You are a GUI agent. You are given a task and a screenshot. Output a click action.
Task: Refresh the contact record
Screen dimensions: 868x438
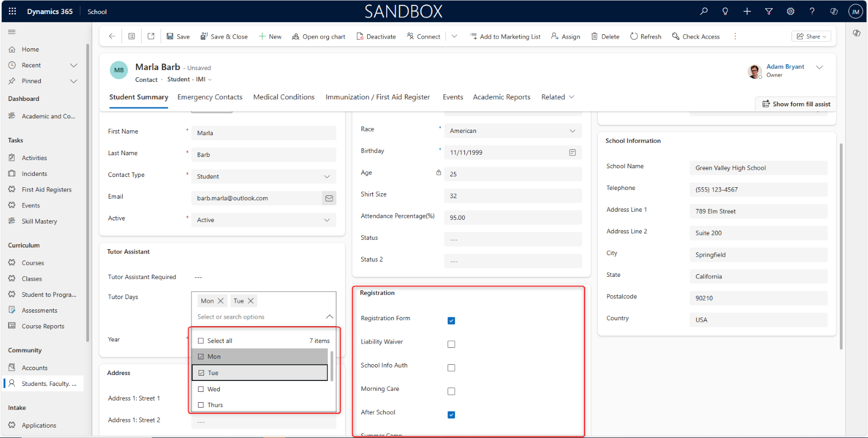[646, 36]
